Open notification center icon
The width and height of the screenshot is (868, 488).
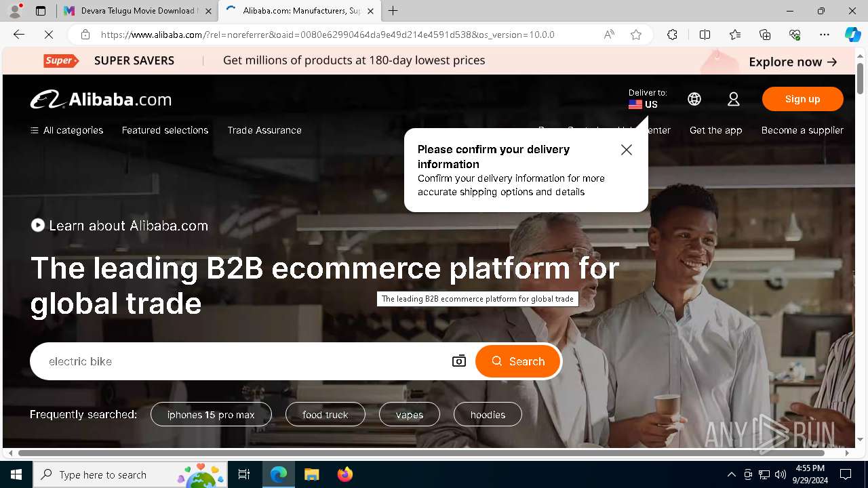click(x=846, y=474)
